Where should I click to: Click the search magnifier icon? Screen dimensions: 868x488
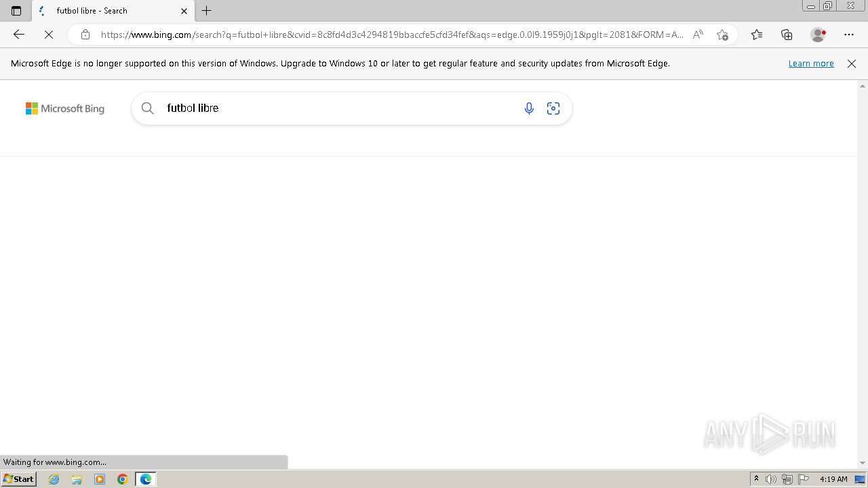tap(147, 108)
